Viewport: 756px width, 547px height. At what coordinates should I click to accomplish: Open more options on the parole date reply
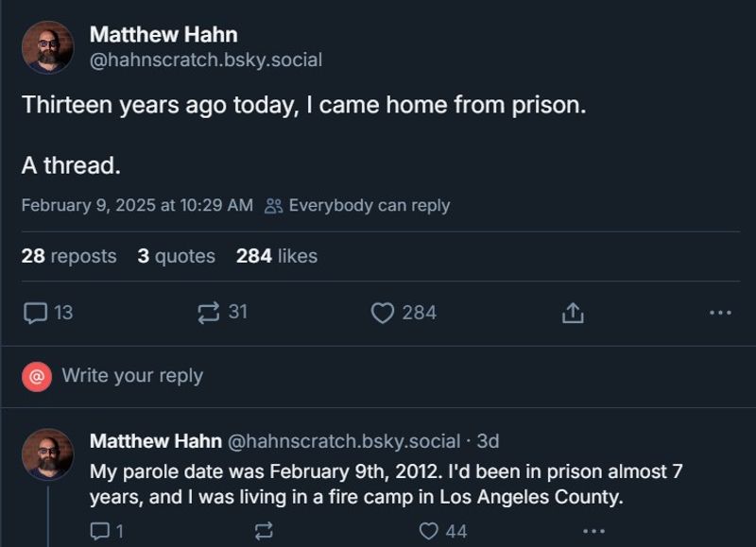(593, 531)
